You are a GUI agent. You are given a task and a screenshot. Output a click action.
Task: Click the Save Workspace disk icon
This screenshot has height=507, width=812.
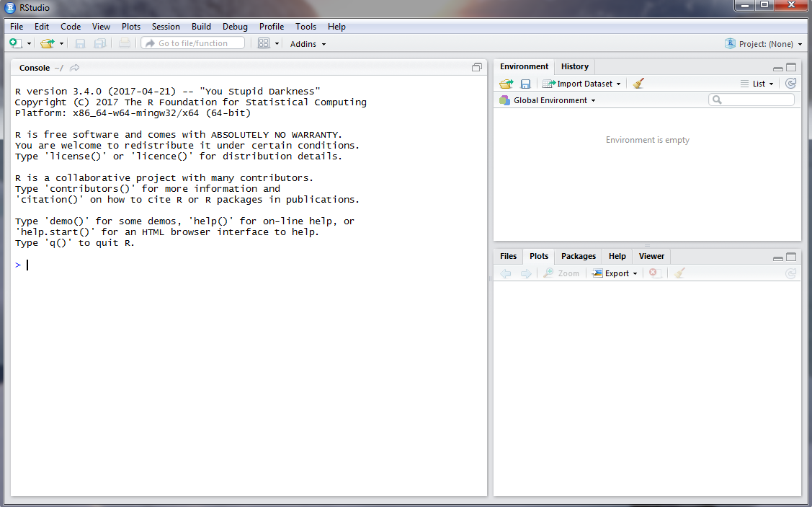(x=525, y=84)
